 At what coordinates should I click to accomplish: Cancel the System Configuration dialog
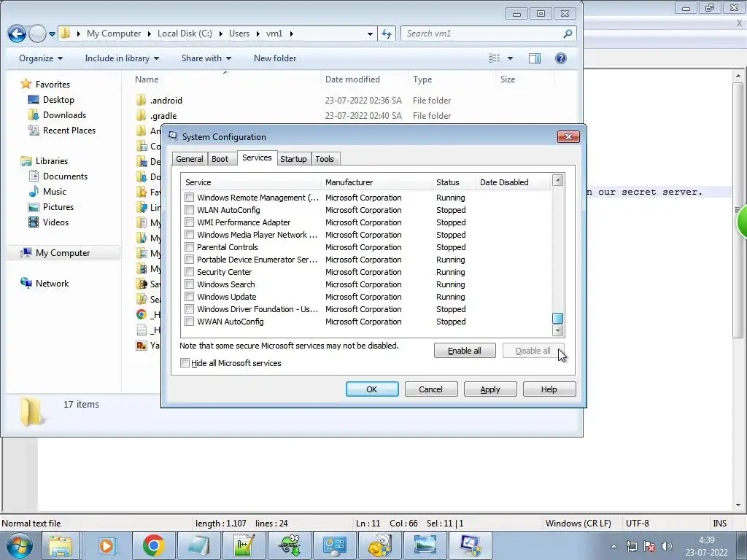431,389
